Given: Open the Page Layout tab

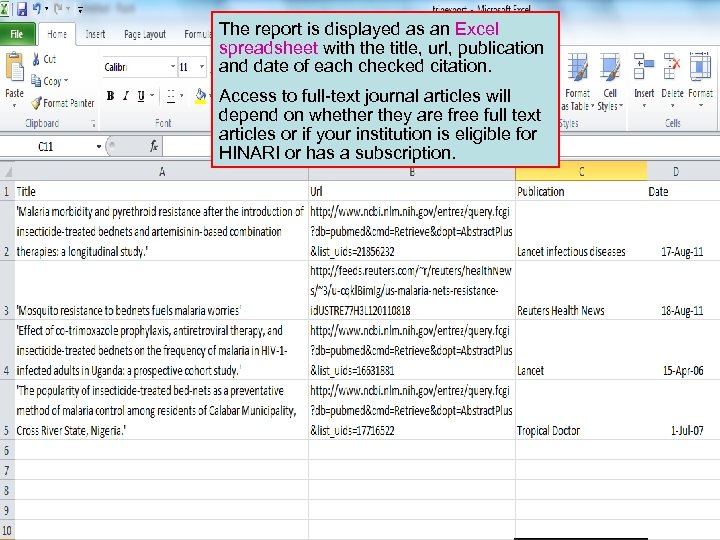Looking at the screenshot, I should [145, 34].
